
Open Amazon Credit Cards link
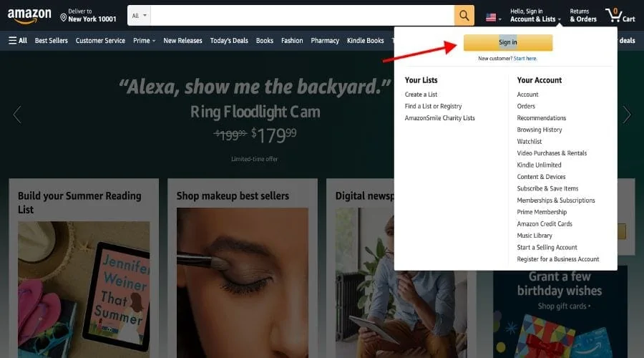point(545,224)
